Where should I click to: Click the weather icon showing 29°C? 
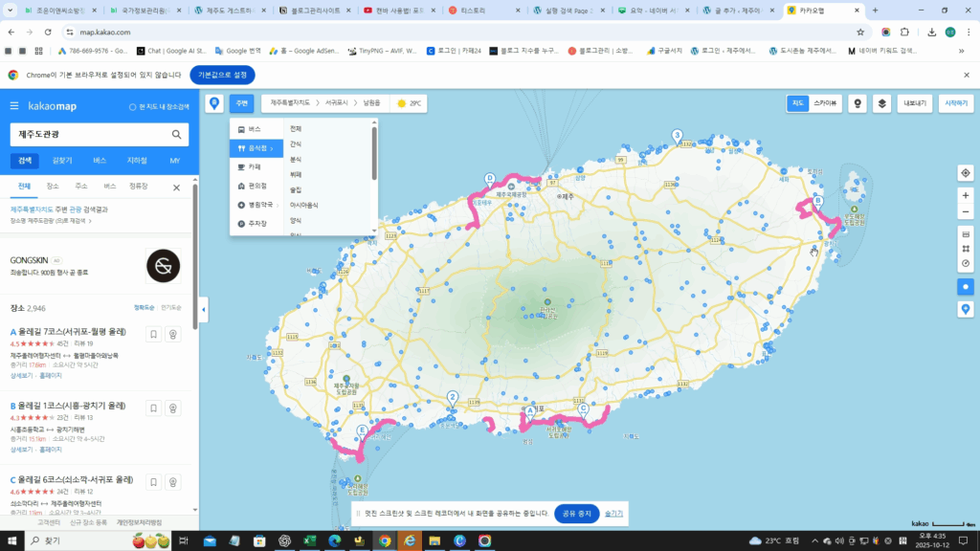[x=400, y=102]
